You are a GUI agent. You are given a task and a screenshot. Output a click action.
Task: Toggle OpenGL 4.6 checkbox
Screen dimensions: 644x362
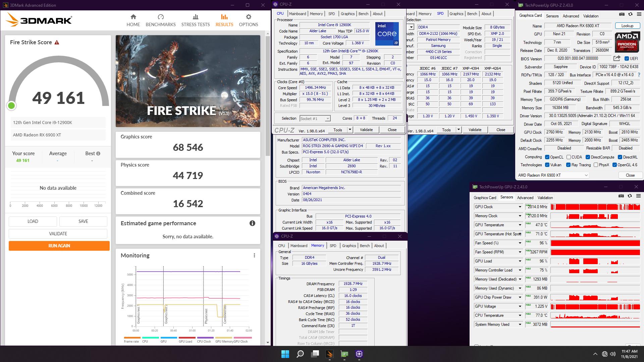coord(614,165)
